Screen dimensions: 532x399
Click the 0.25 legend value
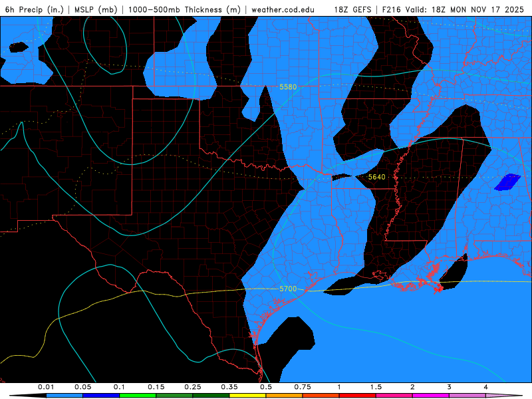click(x=193, y=387)
